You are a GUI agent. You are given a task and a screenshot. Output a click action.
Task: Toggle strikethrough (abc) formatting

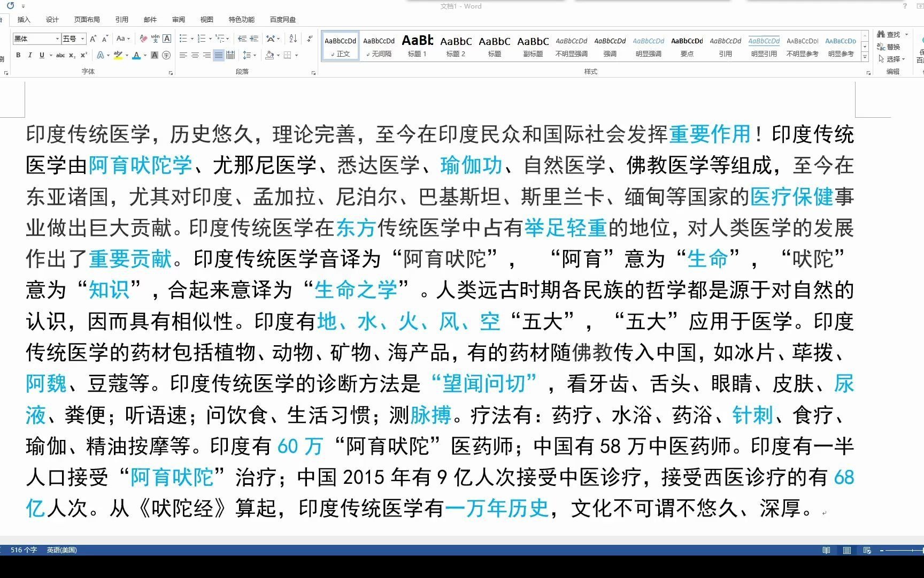[60, 55]
